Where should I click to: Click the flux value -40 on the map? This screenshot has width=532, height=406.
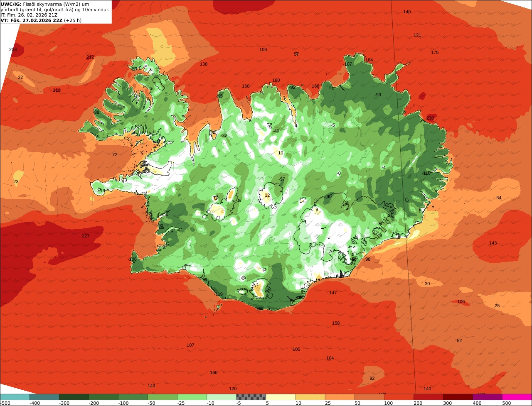tap(276, 131)
